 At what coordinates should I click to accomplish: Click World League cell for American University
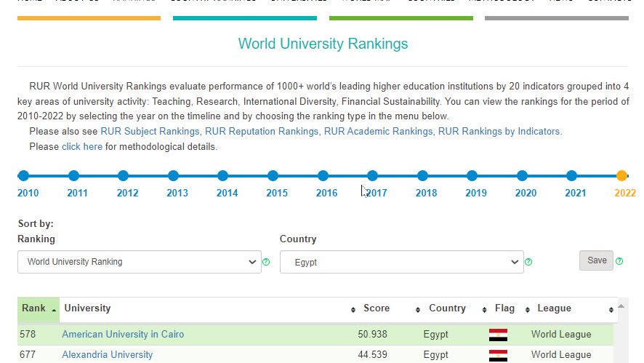(561, 335)
